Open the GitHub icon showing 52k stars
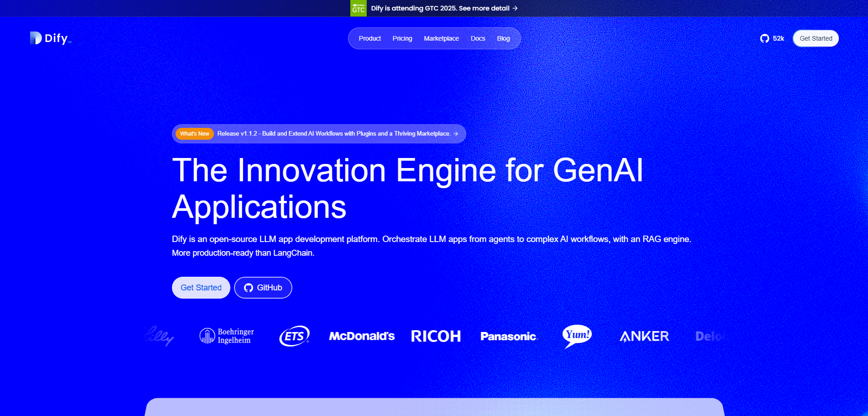This screenshot has width=868, height=416. pos(764,38)
